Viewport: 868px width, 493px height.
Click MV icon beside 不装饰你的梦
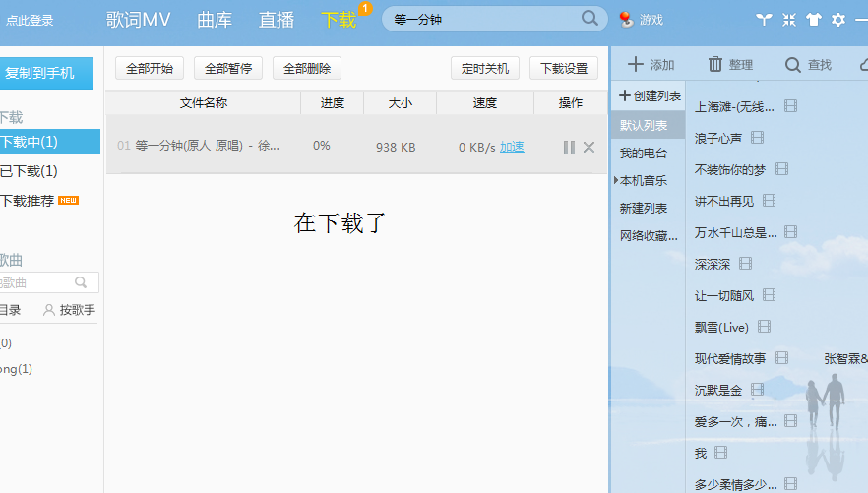781,168
